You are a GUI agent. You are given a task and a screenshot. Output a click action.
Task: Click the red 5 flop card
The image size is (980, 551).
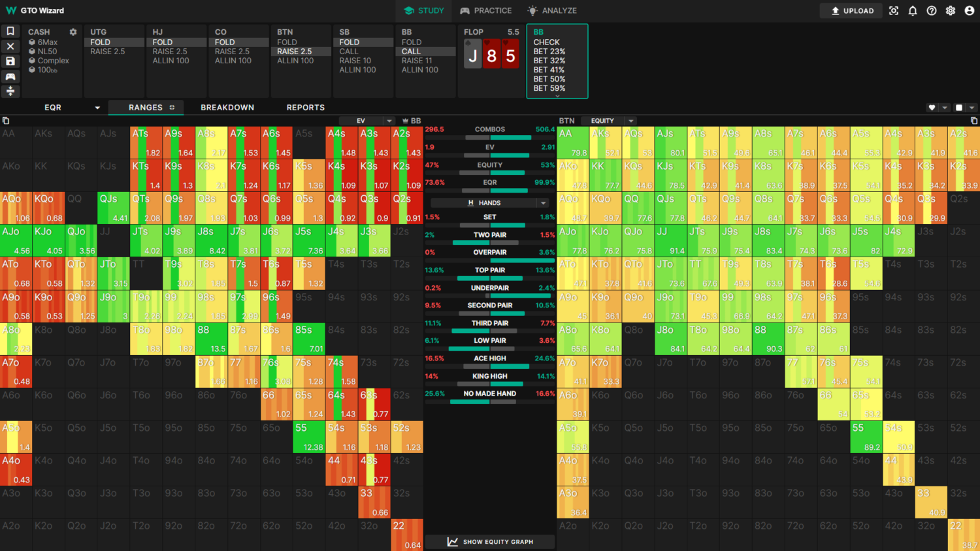pyautogui.click(x=510, y=55)
